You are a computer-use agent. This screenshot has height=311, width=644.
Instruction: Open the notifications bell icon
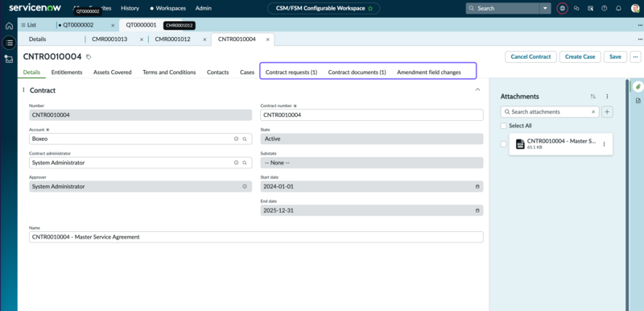point(618,8)
